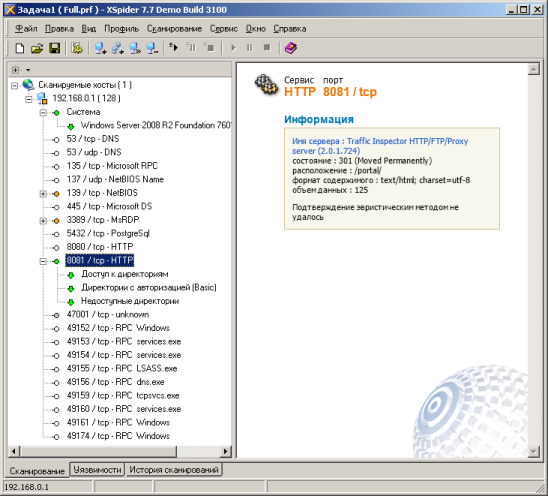
Task: Open the Вид menu
Action: coord(89,29)
